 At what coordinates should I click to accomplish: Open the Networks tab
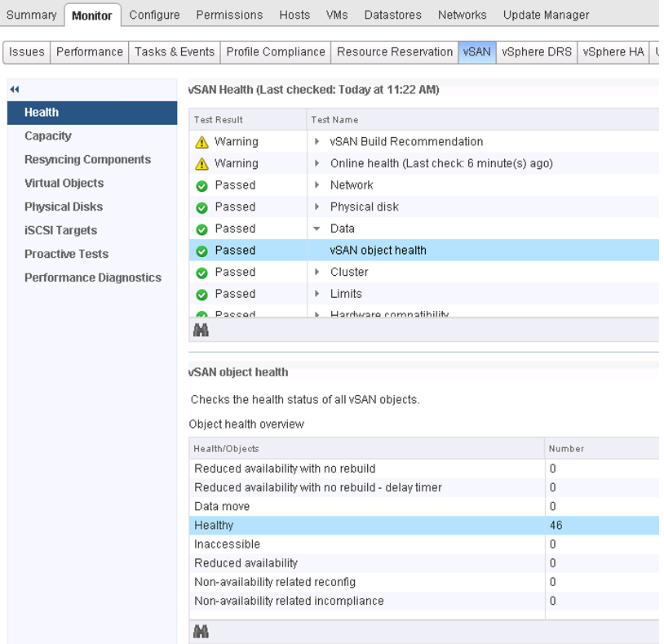pyautogui.click(x=462, y=15)
